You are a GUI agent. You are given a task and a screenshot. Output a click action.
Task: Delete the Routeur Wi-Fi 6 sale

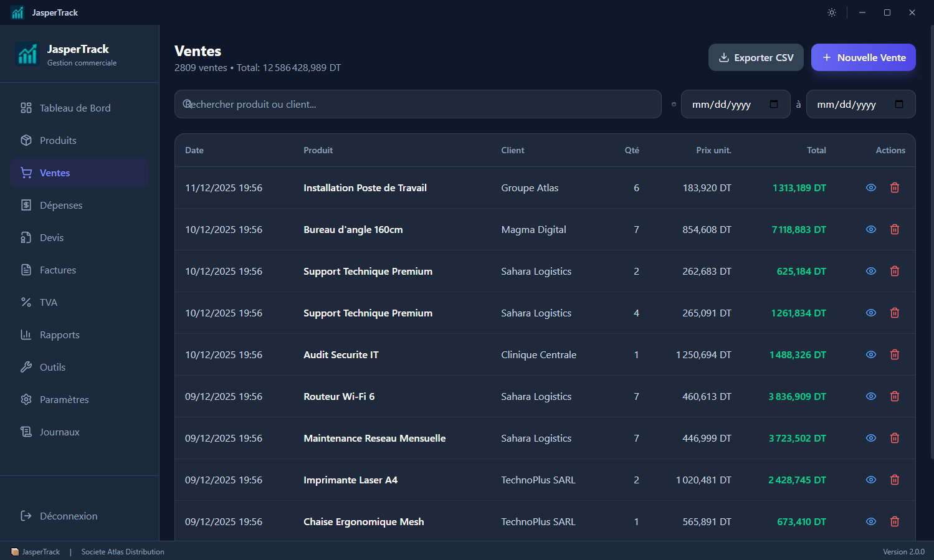pos(895,396)
